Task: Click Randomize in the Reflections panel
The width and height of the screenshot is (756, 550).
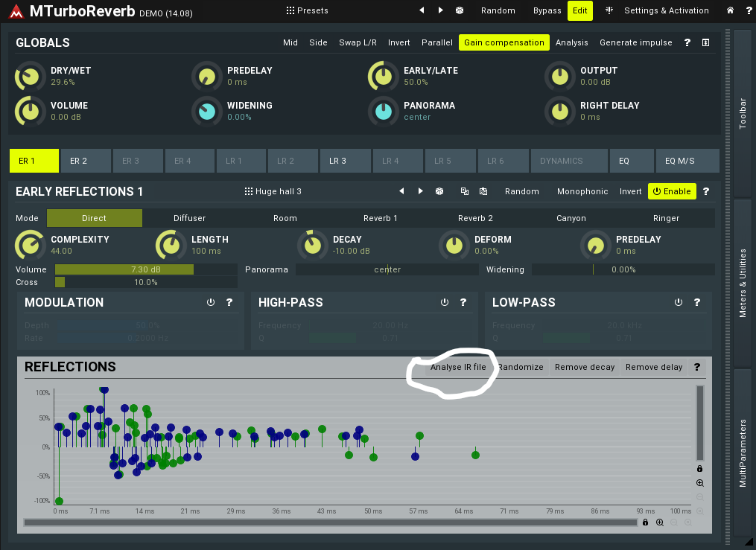Action: click(x=521, y=367)
